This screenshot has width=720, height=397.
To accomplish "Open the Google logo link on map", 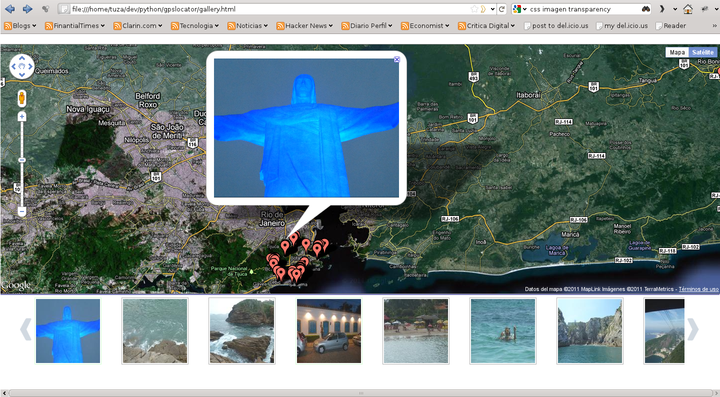I will tap(16, 285).
